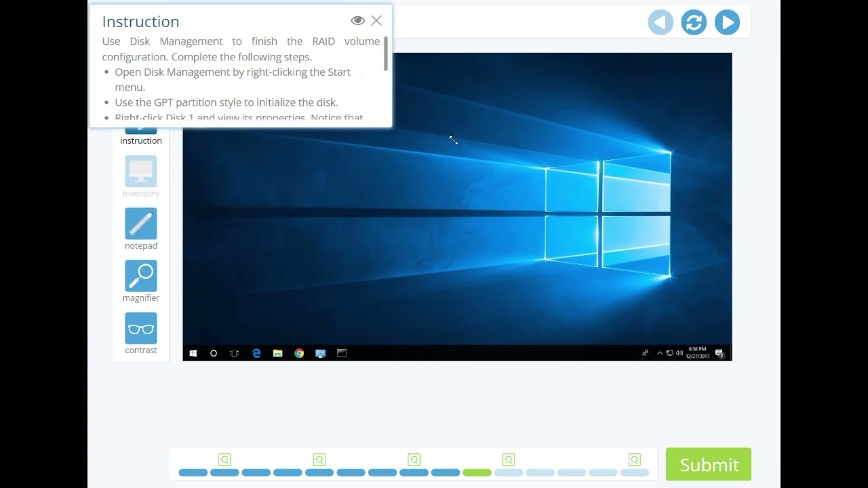
Task: Click the "Open Disk Management" instruction step
Action: click(233, 79)
